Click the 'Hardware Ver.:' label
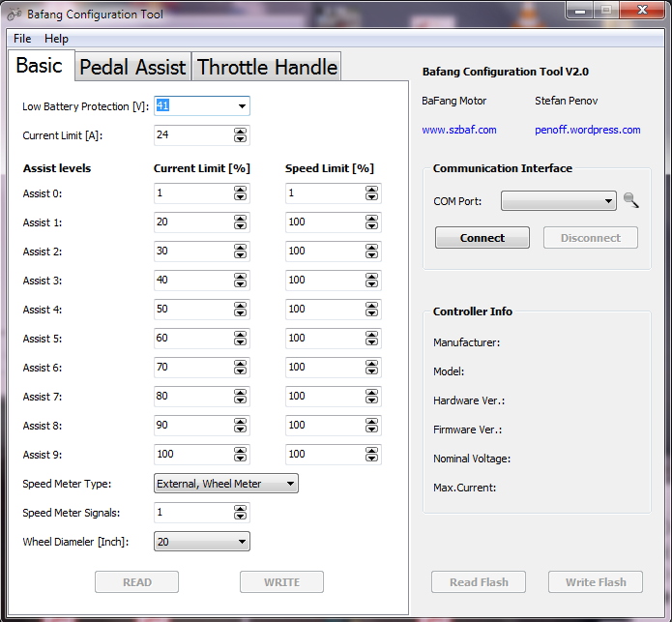 pyautogui.click(x=469, y=400)
